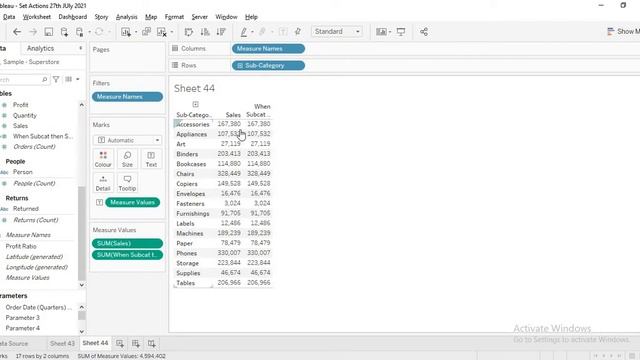This screenshot has height=360, width=640.
Task: Open the Standard fit dropdown
Action: click(337, 31)
